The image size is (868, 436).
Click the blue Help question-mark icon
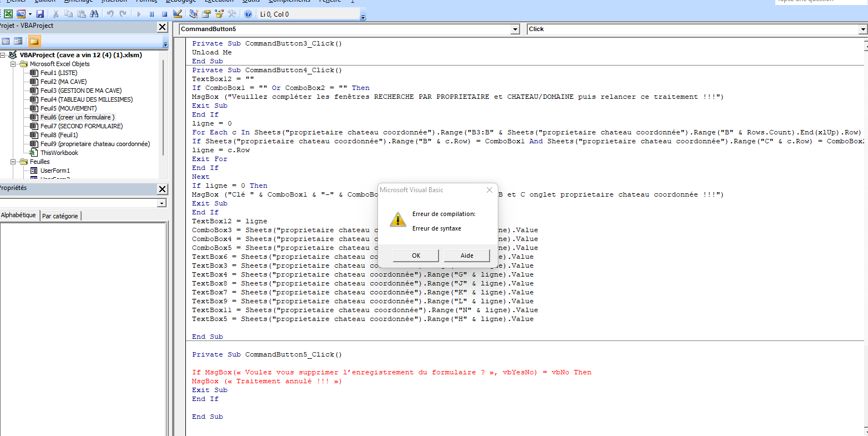click(248, 14)
